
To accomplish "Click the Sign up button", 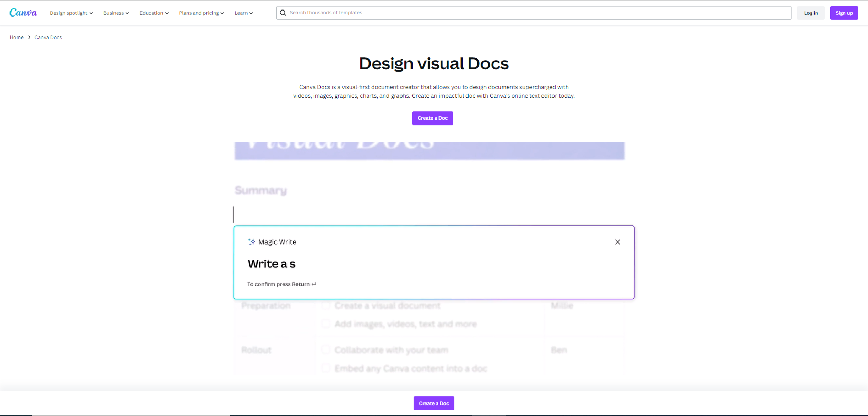I will [844, 13].
